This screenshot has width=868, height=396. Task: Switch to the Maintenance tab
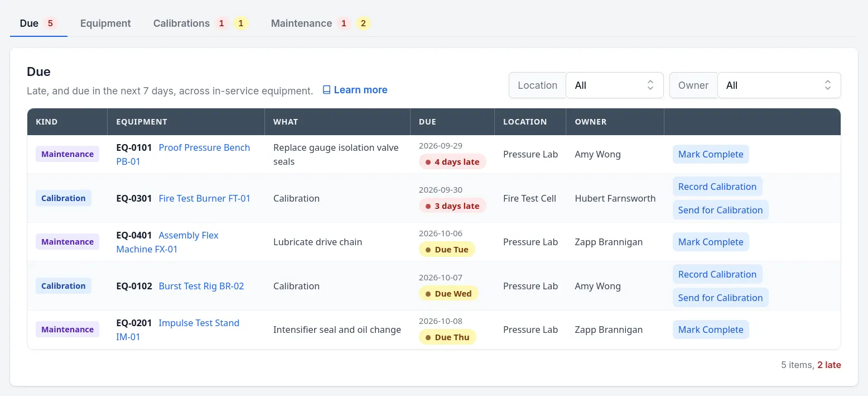point(321,23)
